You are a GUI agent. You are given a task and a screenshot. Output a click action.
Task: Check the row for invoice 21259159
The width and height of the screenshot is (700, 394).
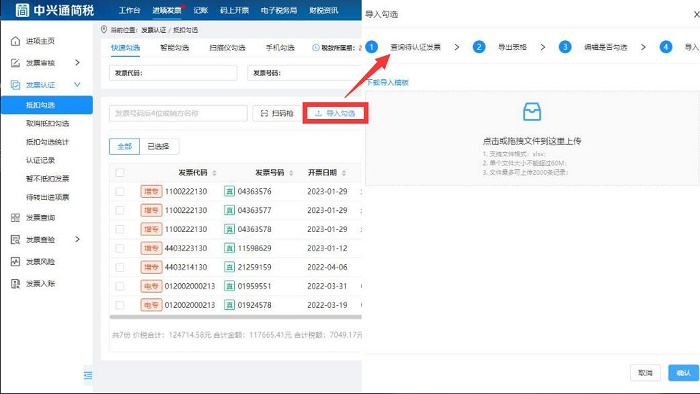click(x=120, y=267)
